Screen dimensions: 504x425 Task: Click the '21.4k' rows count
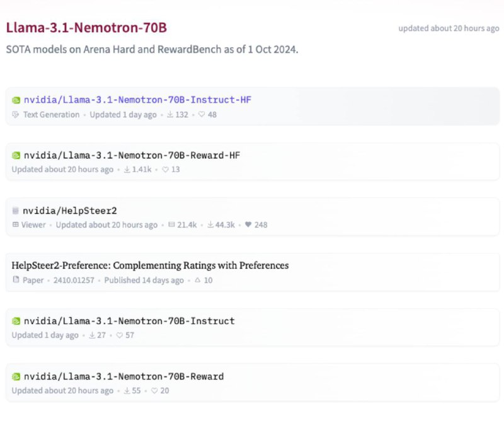pos(186,224)
